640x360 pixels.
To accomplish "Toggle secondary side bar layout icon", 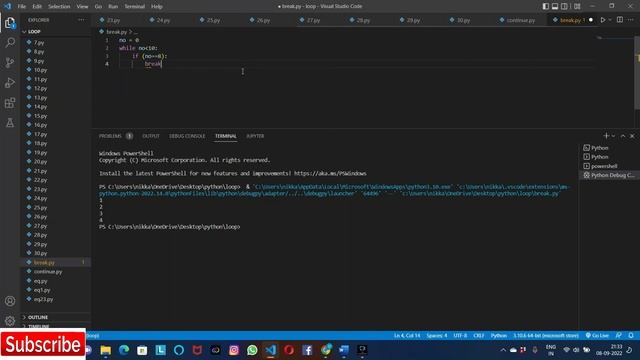I will [x=564, y=7].
